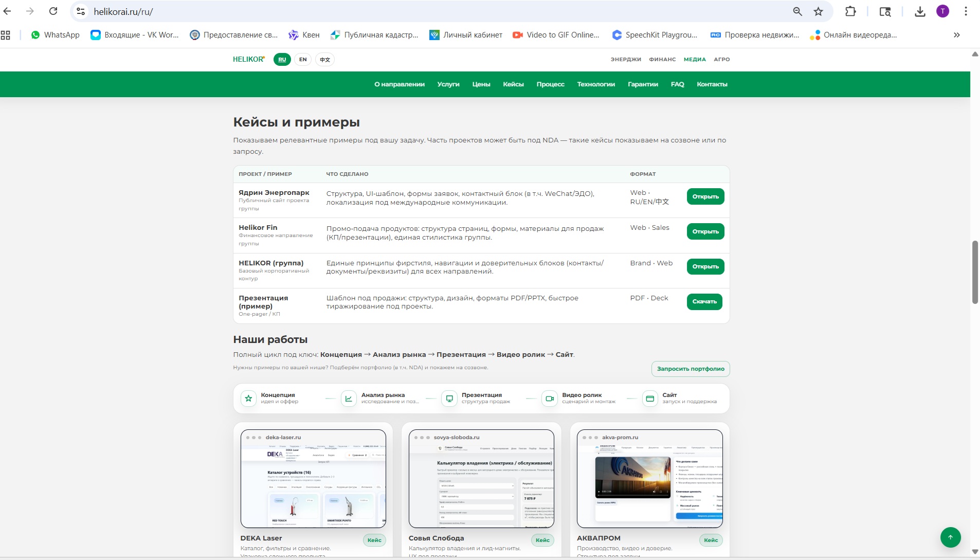
Task: Open the Онлайн видеореда... bookmark
Action: point(854,35)
